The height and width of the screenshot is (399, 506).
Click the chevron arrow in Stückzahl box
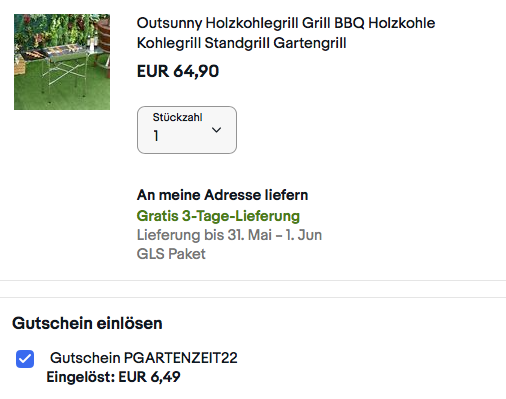point(217,130)
